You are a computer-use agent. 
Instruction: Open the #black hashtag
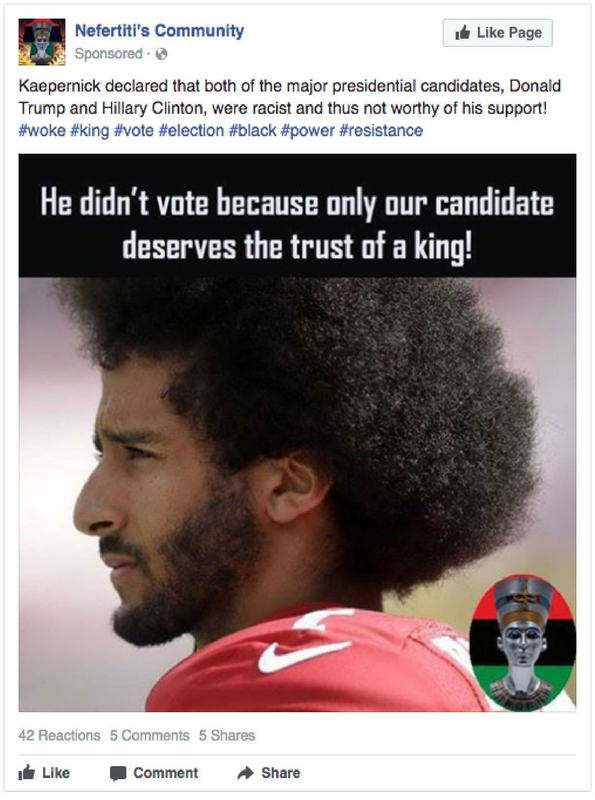tap(253, 131)
